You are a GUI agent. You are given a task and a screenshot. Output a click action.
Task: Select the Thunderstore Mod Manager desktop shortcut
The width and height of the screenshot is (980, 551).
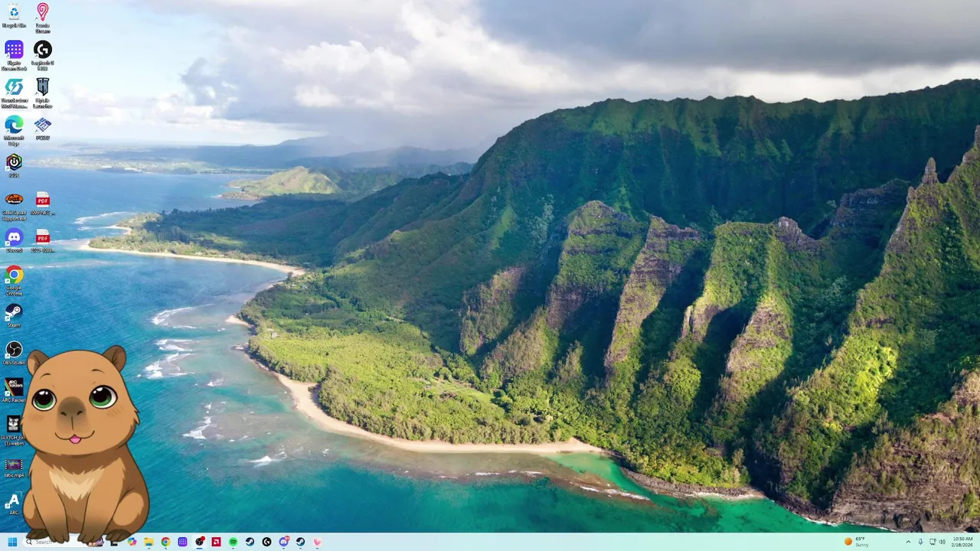click(14, 93)
